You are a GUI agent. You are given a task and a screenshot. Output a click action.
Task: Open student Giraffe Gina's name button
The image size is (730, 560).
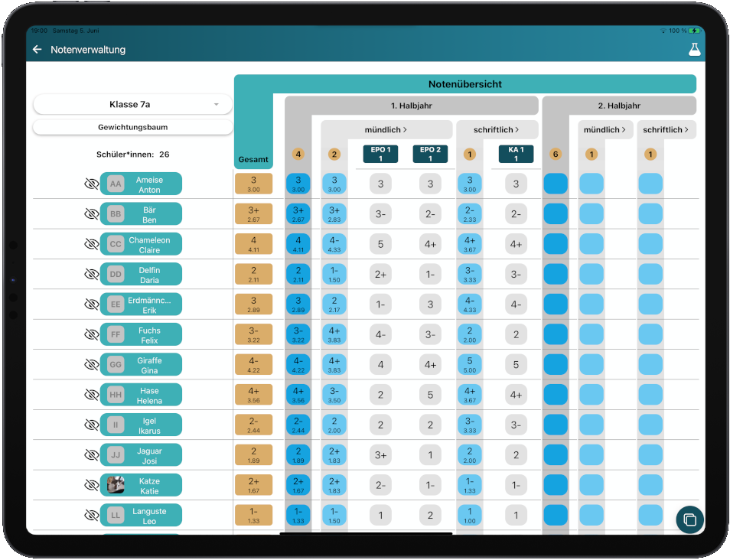tap(149, 365)
